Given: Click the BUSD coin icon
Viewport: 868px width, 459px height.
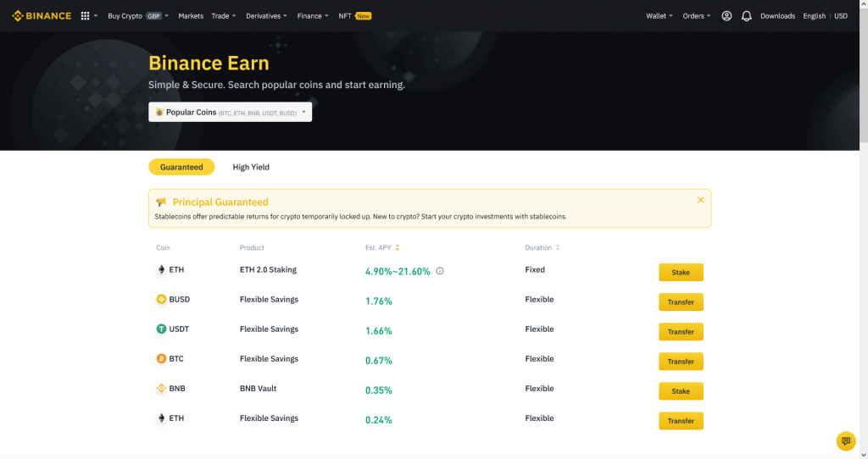Looking at the screenshot, I should pyautogui.click(x=161, y=299).
